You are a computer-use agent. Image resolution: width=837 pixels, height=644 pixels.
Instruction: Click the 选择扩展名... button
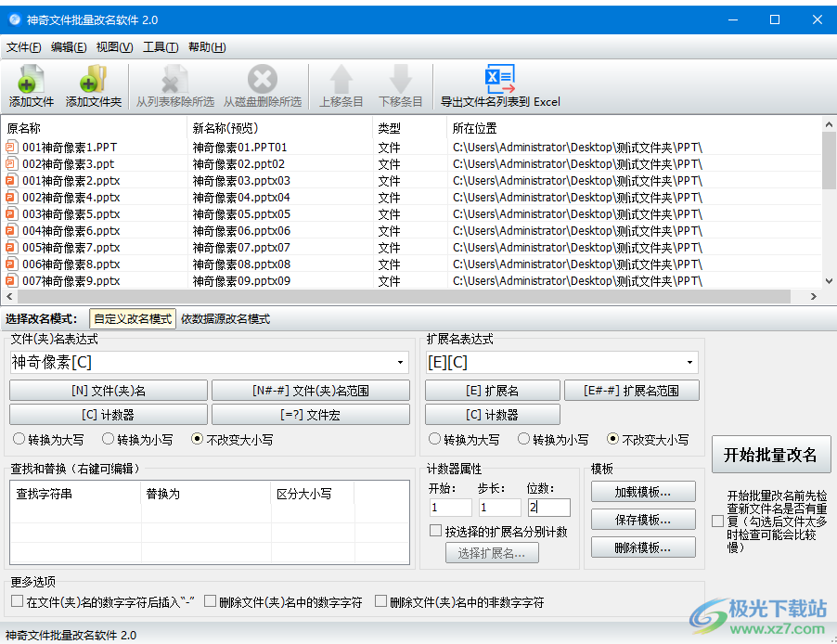coord(492,553)
